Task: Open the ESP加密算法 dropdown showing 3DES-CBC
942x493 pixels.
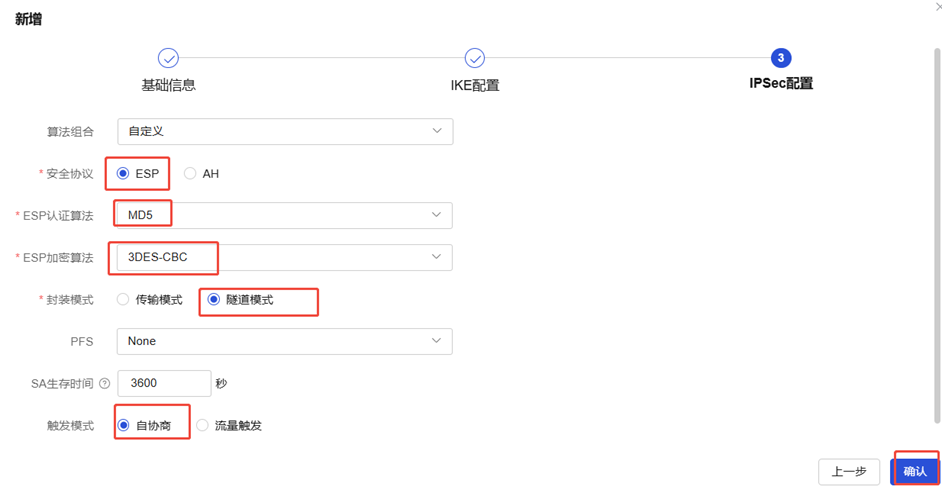Action: coord(285,257)
